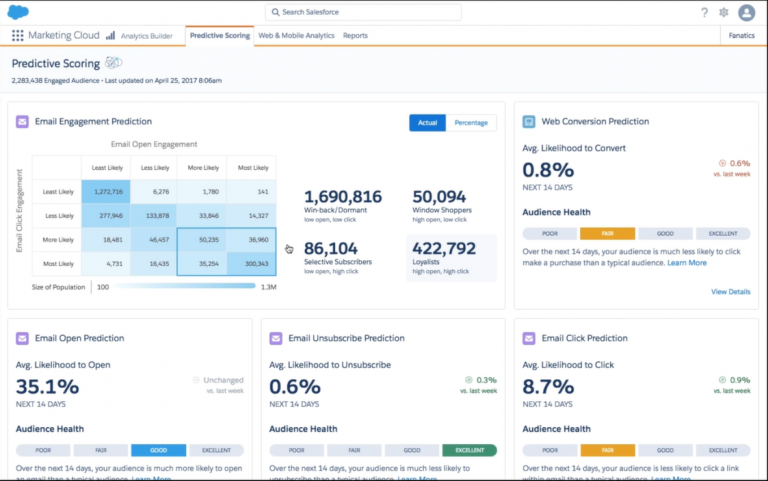Click heatmap cell 50,235
Image resolution: width=768 pixels, height=481 pixels.
[x=202, y=240]
